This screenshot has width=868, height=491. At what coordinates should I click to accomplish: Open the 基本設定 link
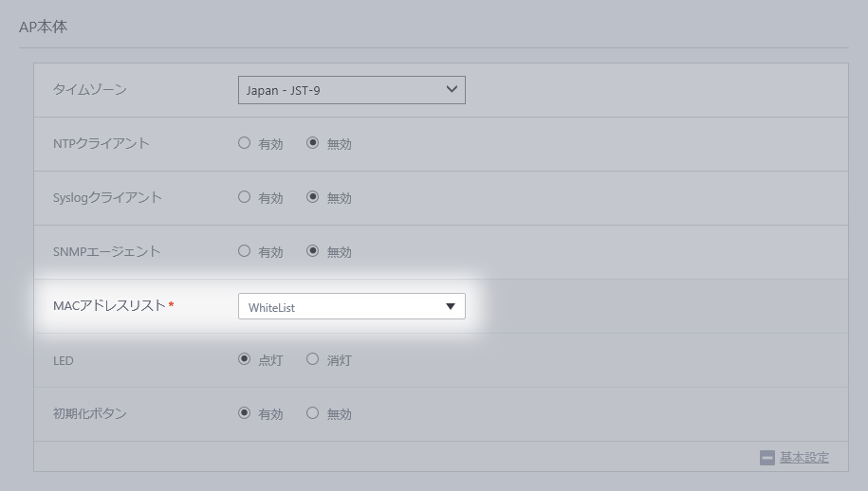pos(804,458)
